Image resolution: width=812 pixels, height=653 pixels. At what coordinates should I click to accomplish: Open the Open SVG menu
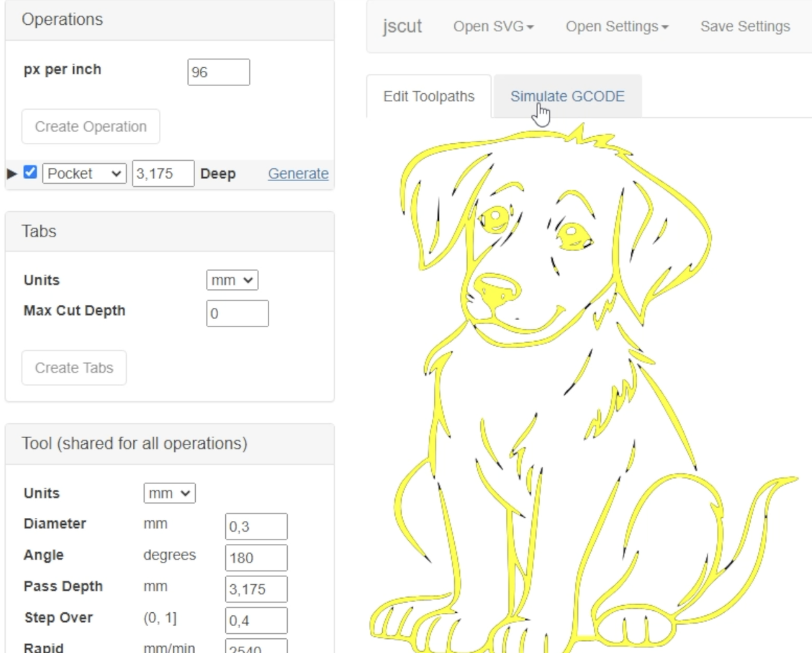493,26
